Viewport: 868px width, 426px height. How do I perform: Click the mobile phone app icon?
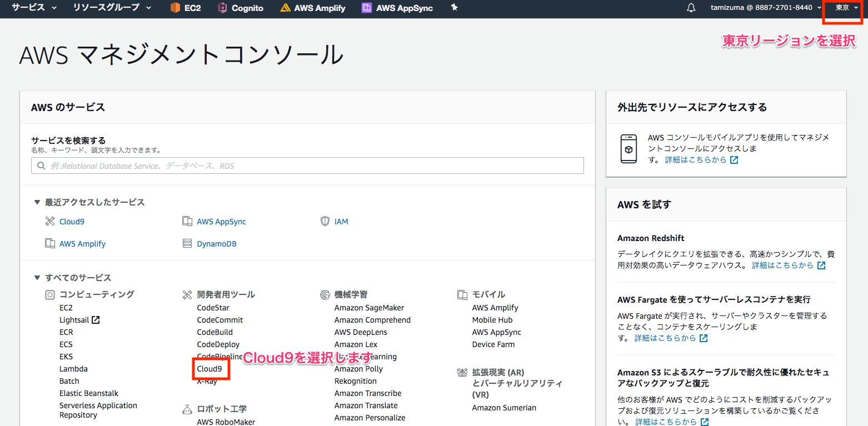tap(628, 148)
